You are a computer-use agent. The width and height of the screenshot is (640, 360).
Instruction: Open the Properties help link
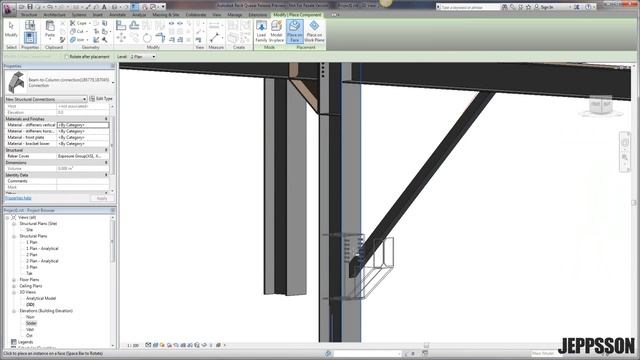pos(18,198)
